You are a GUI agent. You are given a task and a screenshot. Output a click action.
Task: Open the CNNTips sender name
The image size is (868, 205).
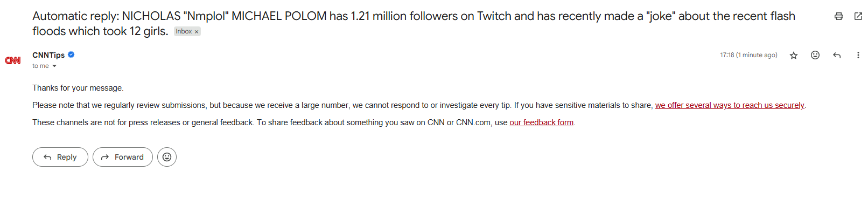[48, 55]
